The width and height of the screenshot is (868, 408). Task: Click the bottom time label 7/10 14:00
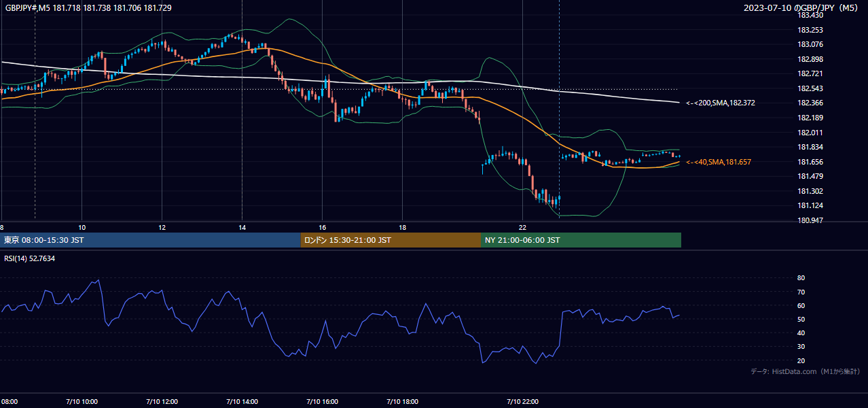tap(242, 401)
